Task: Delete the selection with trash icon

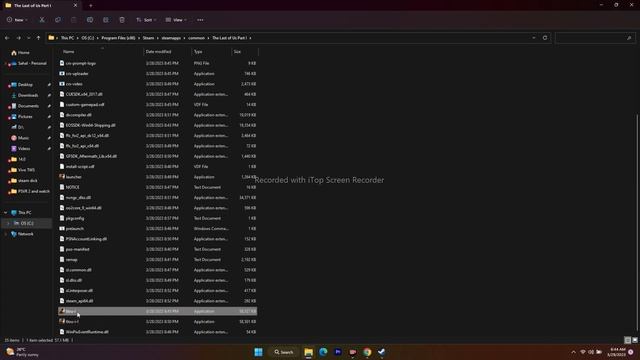Action: (122, 20)
